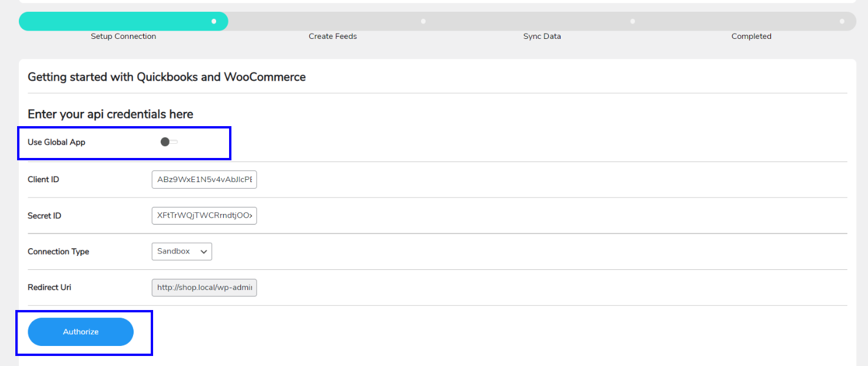868x366 pixels.
Task: Click the Completed step dot
Action: 842,21
